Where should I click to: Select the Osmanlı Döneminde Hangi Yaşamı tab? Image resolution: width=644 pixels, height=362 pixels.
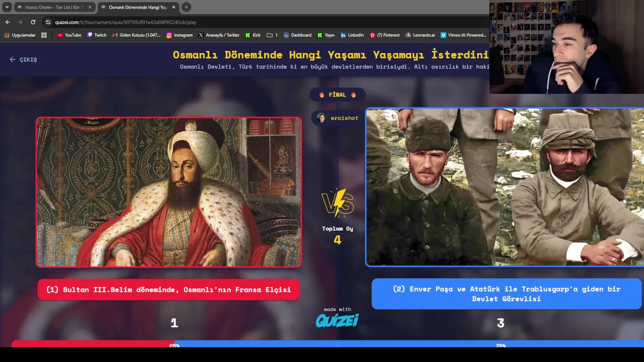[x=138, y=7]
